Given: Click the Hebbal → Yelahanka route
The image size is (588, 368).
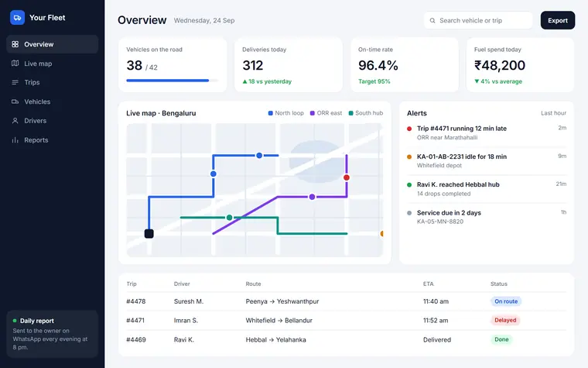Looking at the screenshot, I should (x=276, y=339).
